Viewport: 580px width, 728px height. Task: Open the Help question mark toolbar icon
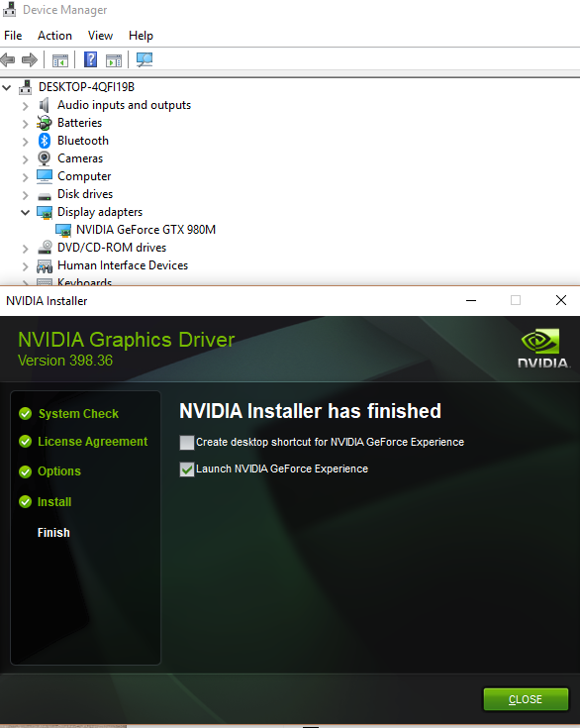coord(90,59)
